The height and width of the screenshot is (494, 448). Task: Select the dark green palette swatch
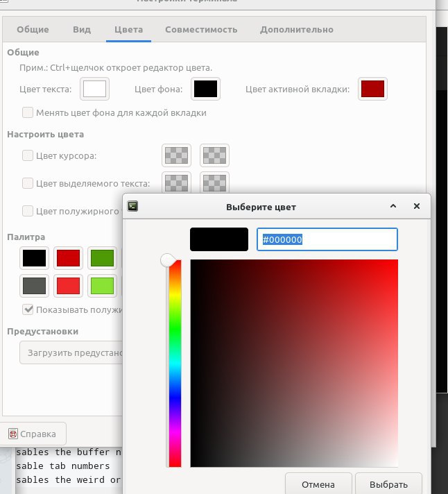[102, 258]
